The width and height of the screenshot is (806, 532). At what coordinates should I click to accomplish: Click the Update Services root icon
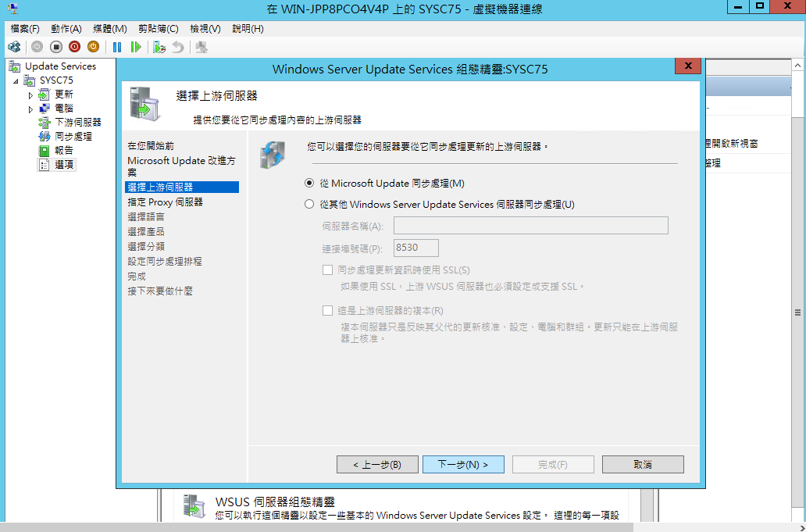[15, 66]
